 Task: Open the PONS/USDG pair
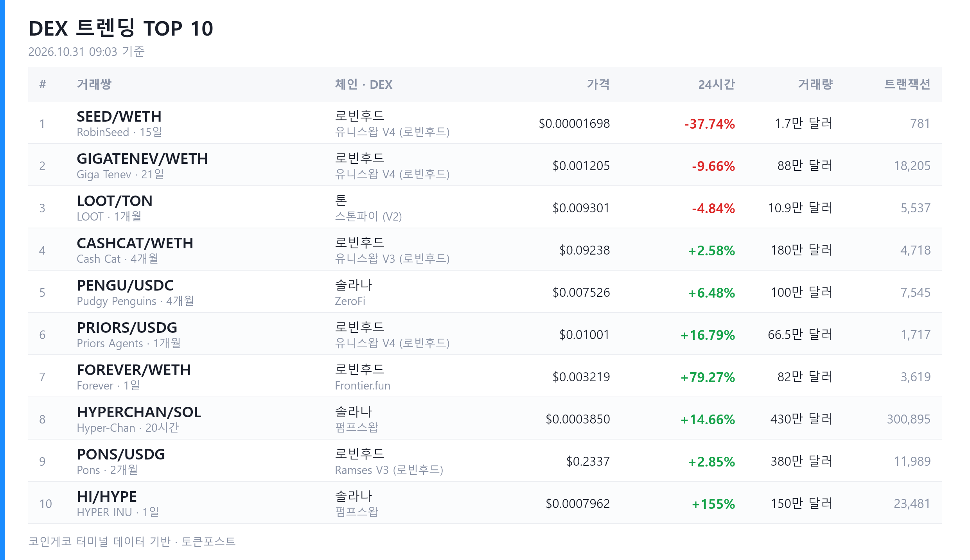coord(121,454)
